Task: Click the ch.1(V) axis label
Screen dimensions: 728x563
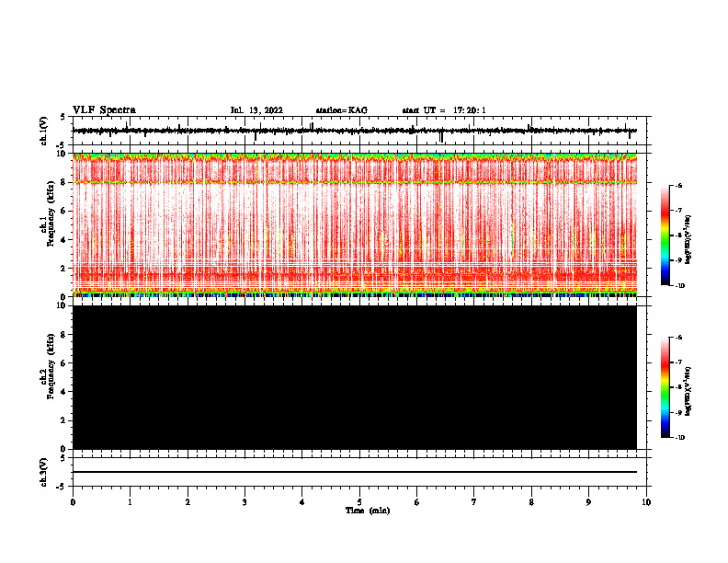Action: [44, 131]
